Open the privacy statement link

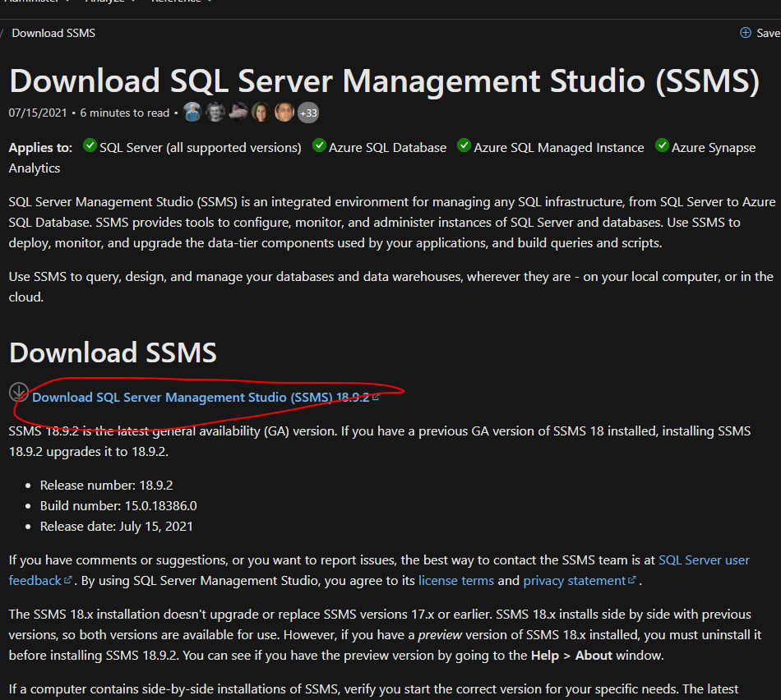[575, 581]
